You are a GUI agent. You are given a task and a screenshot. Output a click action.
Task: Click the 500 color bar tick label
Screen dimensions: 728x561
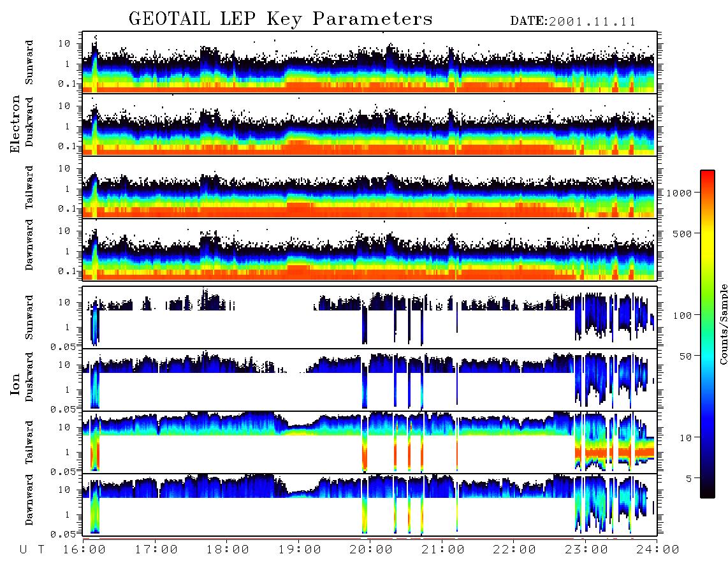pyautogui.click(x=682, y=233)
